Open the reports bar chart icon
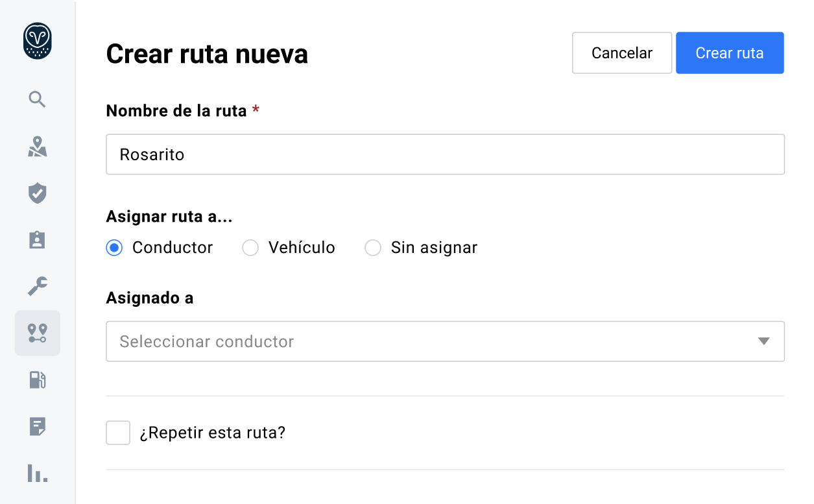The image size is (814, 504). 37,474
